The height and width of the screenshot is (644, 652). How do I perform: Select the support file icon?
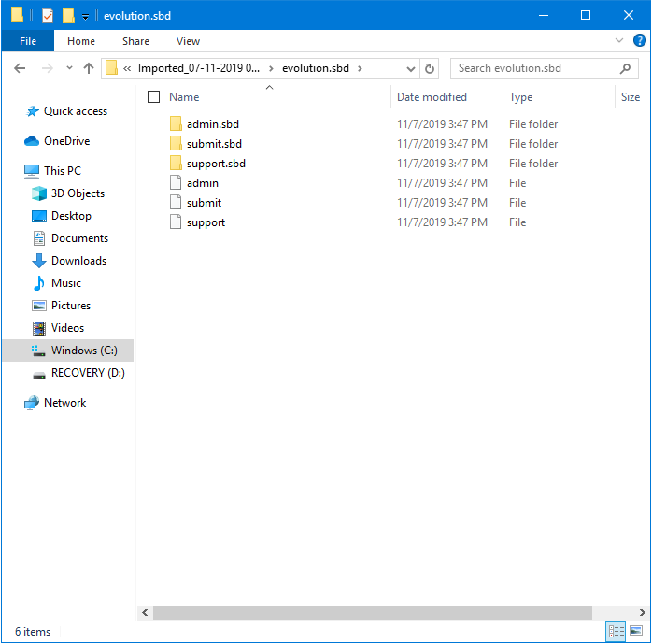176,222
